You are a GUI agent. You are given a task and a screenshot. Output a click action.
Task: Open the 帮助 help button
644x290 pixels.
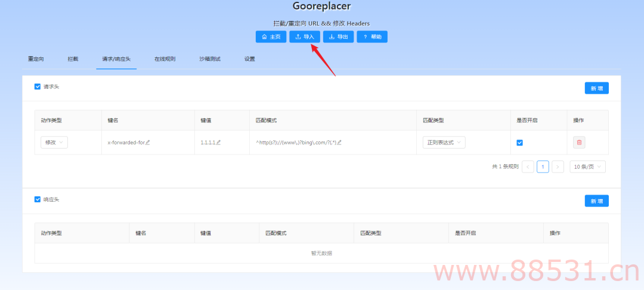click(x=372, y=36)
